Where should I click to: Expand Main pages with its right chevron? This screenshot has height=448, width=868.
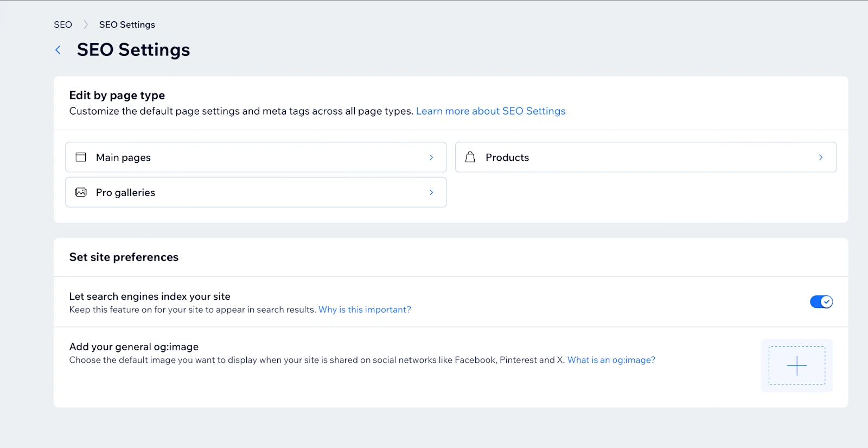pos(431,157)
